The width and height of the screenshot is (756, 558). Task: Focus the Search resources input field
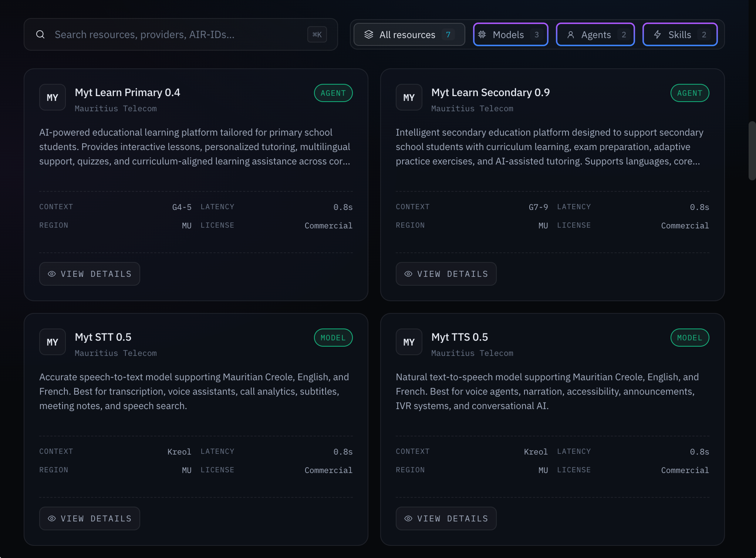(181, 34)
